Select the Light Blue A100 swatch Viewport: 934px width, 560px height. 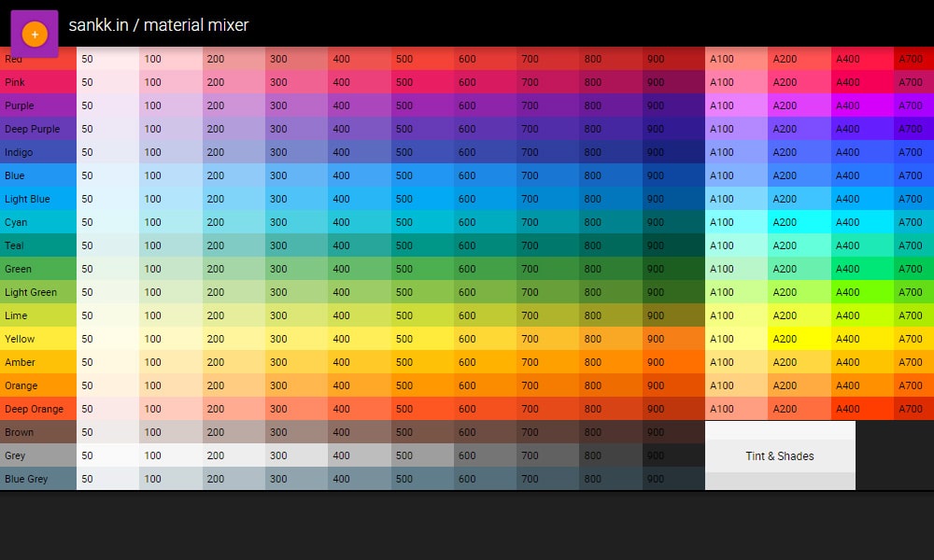pos(736,199)
